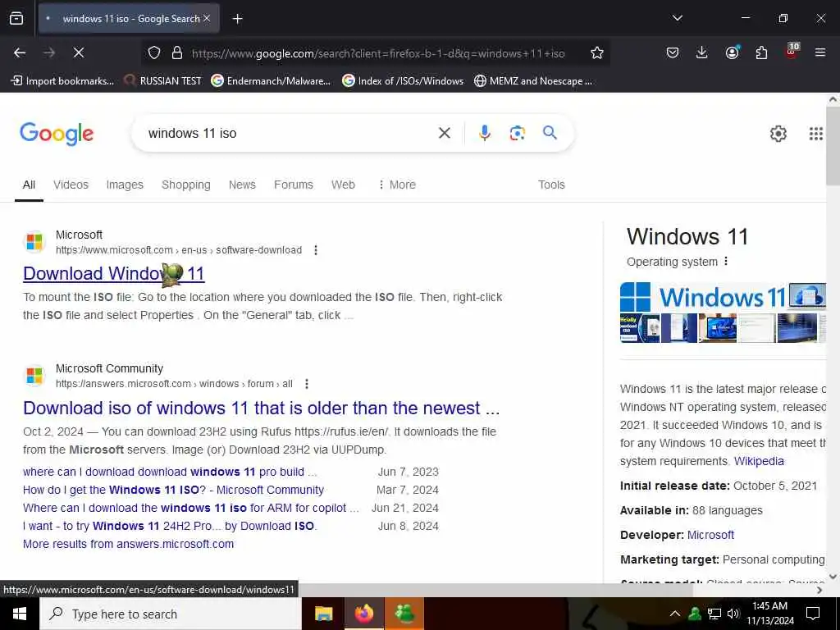Close the windows 11 iso tab
This screenshot has height=630, width=840.
[x=207, y=18]
